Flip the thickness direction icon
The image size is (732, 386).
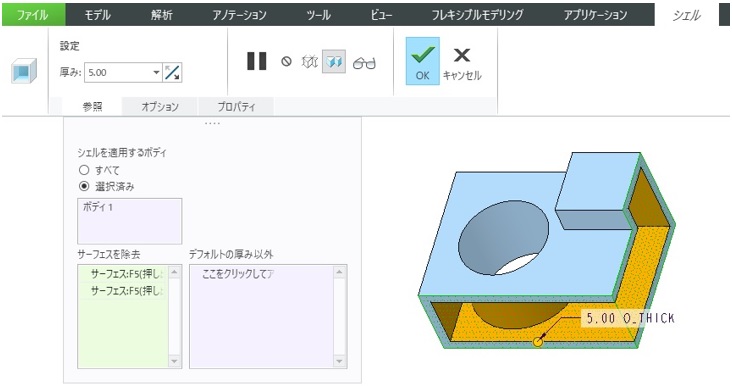pos(172,72)
